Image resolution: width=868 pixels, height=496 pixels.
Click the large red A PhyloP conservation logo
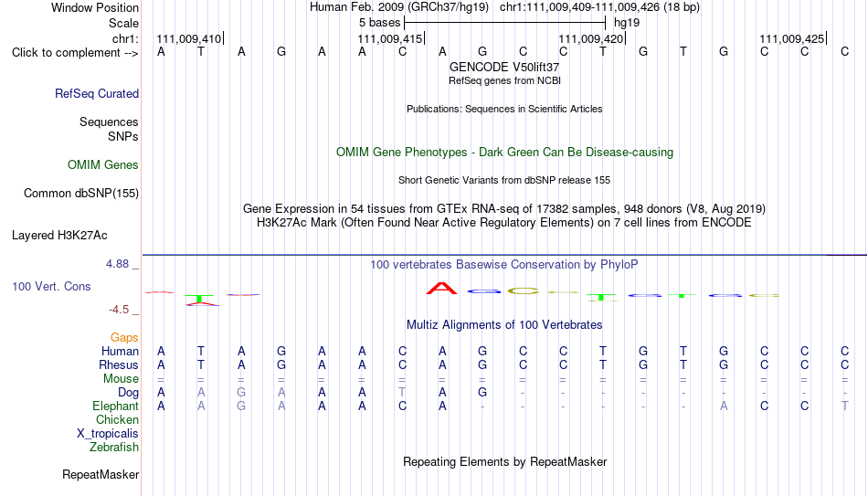pos(441,289)
